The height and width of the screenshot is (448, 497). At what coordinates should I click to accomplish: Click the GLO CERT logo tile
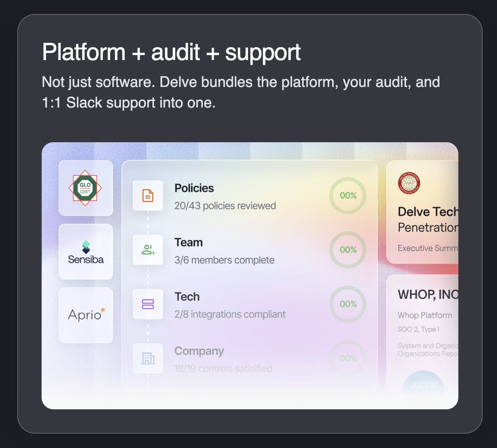pyautogui.click(x=86, y=188)
